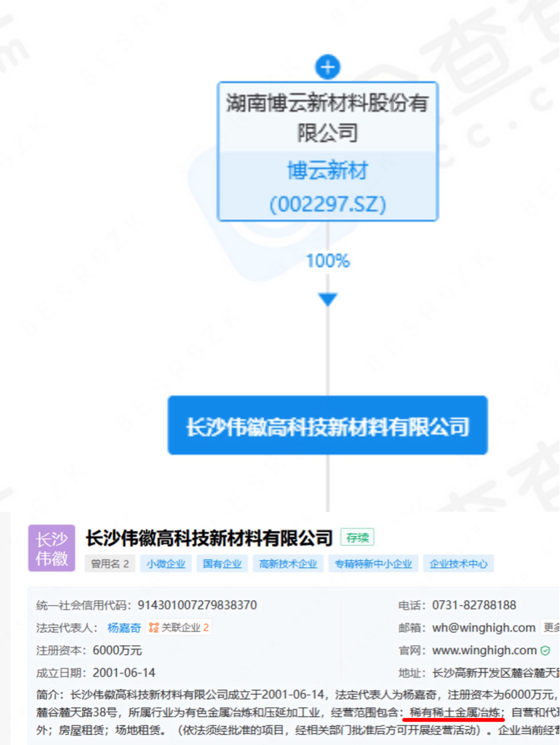Select phone number 0731-82788188
560x745 pixels.
pos(474,605)
